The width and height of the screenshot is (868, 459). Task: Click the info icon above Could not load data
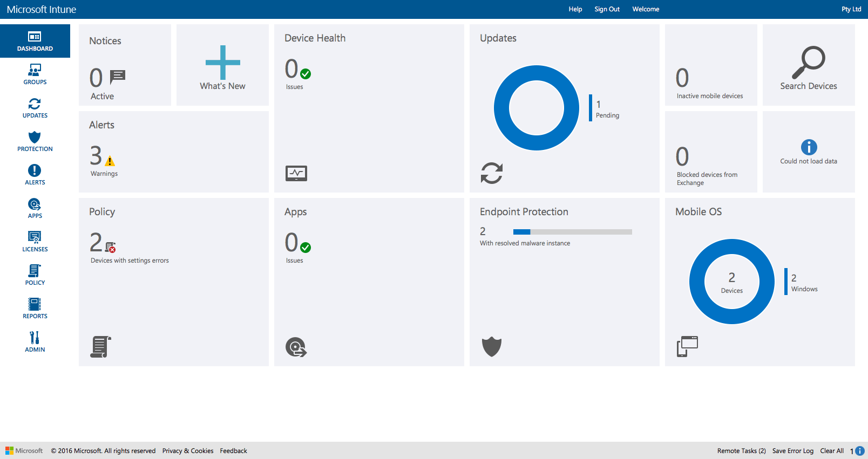pos(809,147)
